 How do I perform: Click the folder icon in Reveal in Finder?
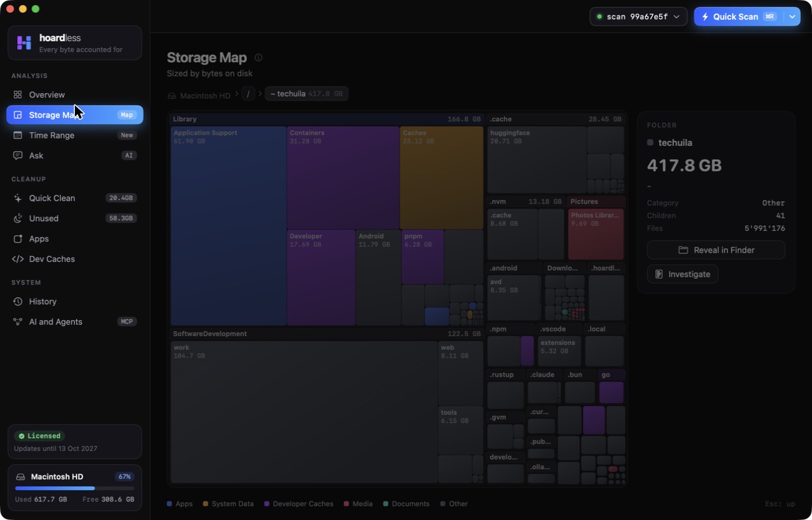[683, 250]
